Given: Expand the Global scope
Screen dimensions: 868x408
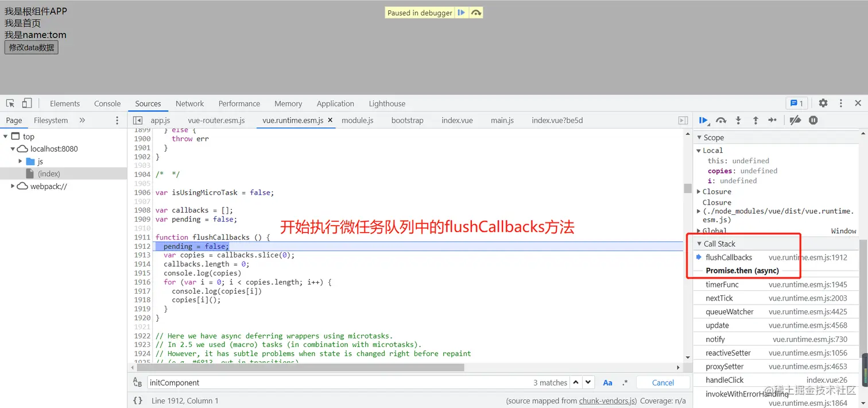Looking at the screenshot, I should (699, 230).
